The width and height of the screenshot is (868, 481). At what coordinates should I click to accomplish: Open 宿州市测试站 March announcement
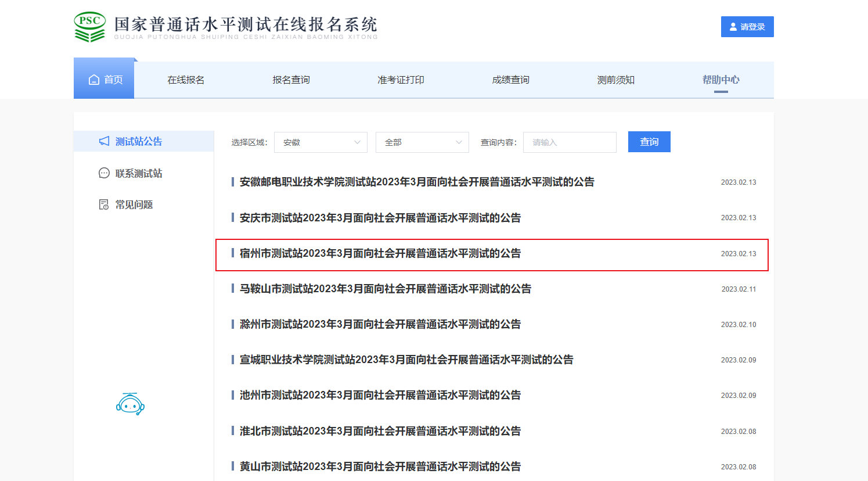click(380, 253)
